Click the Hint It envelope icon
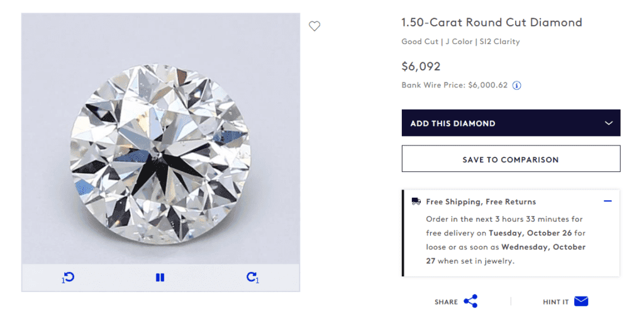This screenshot has height=311, width=644. click(581, 302)
